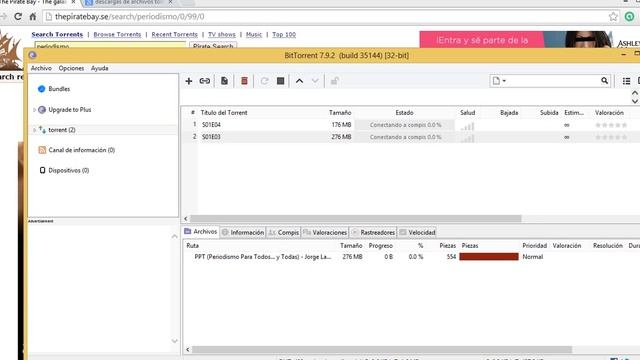Open the Opciones menu
The width and height of the screenshot is (640, 360).
[x=71, y=68]
